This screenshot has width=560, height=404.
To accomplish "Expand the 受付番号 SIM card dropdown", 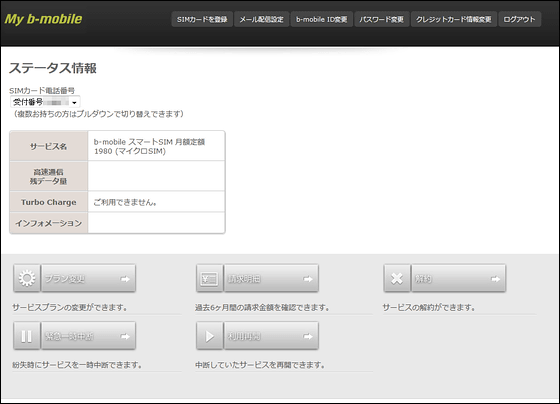I will 45,102.
